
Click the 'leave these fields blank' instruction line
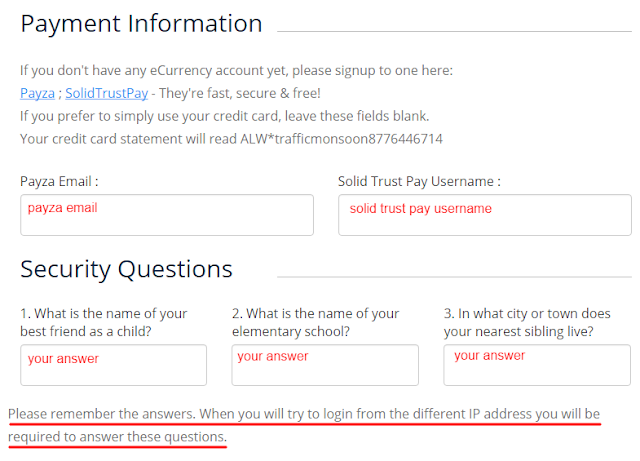[x=224, y=116]
